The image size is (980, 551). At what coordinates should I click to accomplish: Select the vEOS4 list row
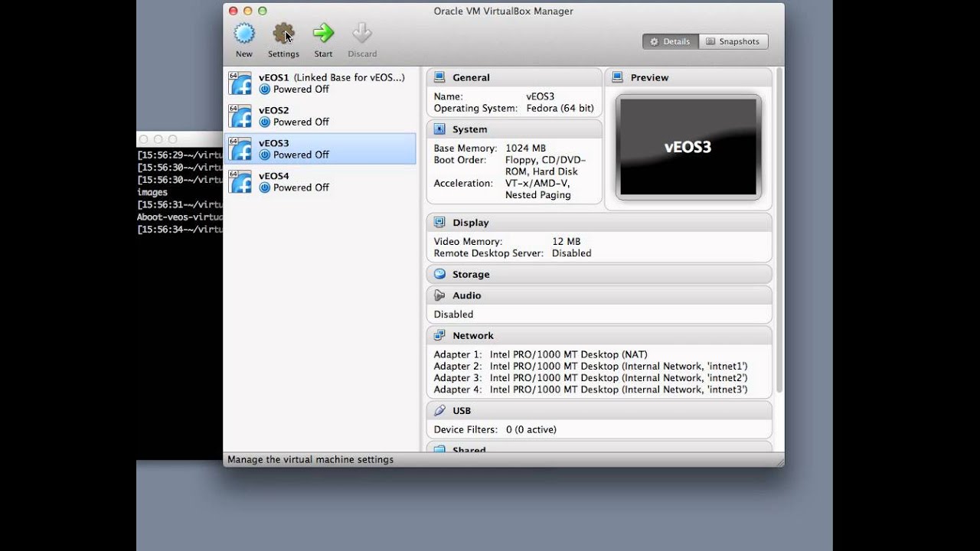pos(320,182)
